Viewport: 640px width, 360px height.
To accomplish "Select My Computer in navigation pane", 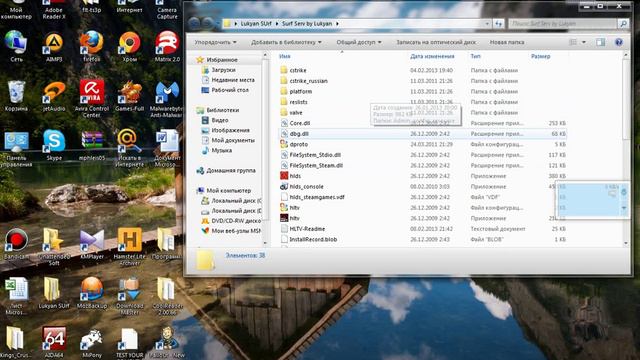I will [x=228, y=191].
